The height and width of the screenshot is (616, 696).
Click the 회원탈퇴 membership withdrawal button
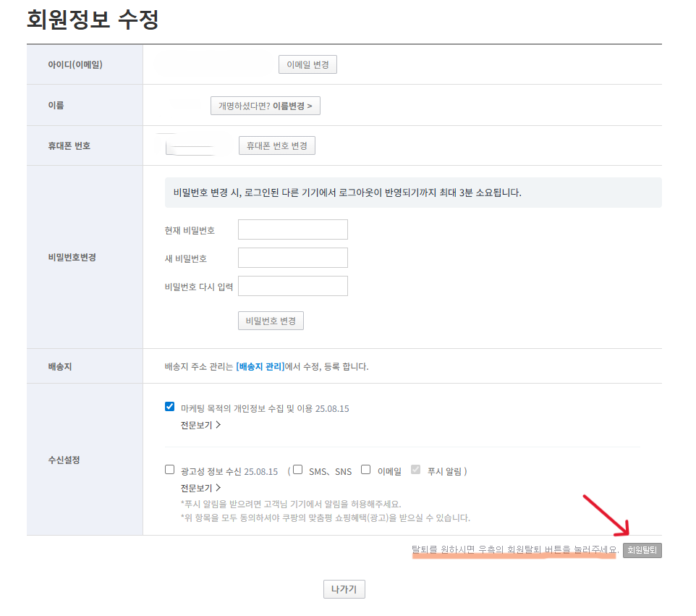[642, 550]
